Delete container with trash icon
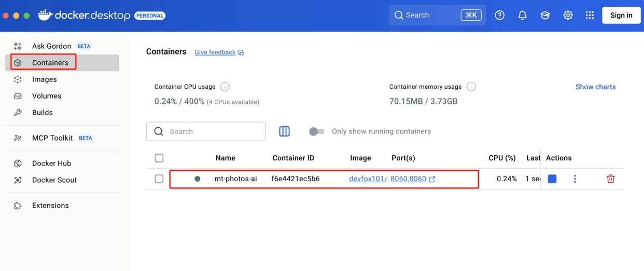The image size is (644, 271). coord(611,179)
